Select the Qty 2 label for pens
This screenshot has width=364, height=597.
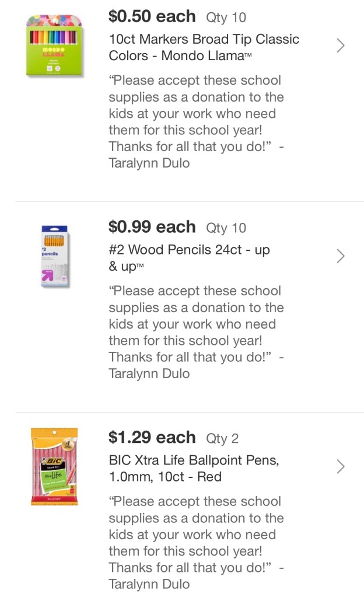[x=222, y=439]
